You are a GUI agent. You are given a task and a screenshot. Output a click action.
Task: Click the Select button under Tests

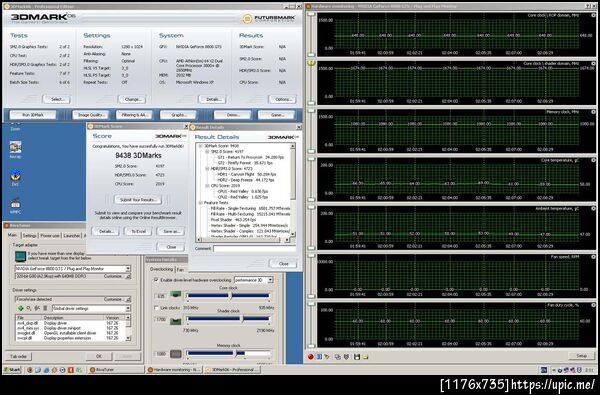coord(57,99)
